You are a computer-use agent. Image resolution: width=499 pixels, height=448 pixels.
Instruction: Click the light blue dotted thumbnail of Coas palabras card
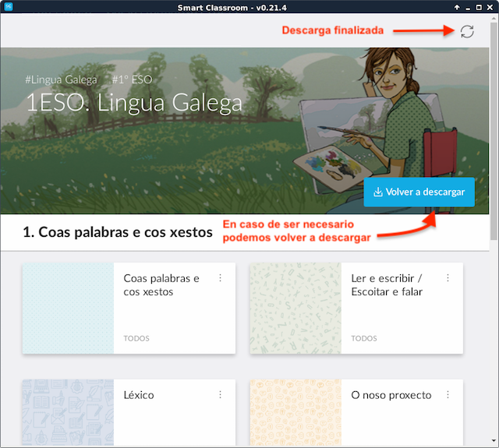click(68, 308)
